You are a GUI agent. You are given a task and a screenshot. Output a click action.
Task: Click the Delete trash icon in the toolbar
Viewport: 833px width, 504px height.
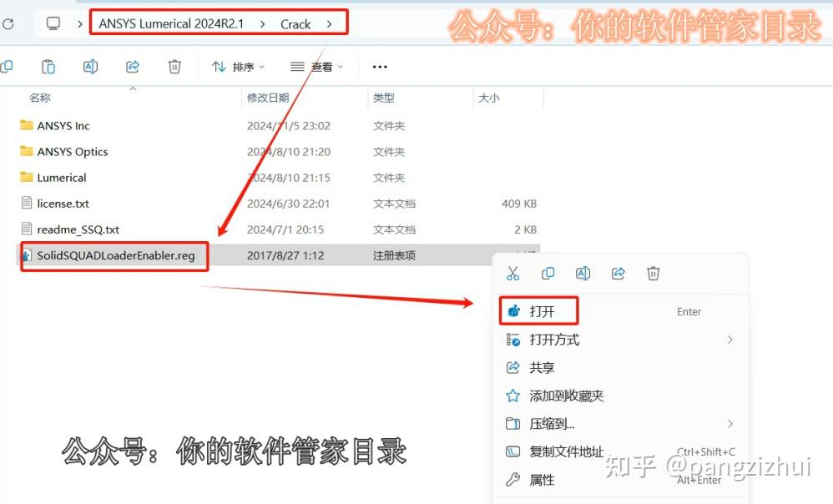[174, 66]
